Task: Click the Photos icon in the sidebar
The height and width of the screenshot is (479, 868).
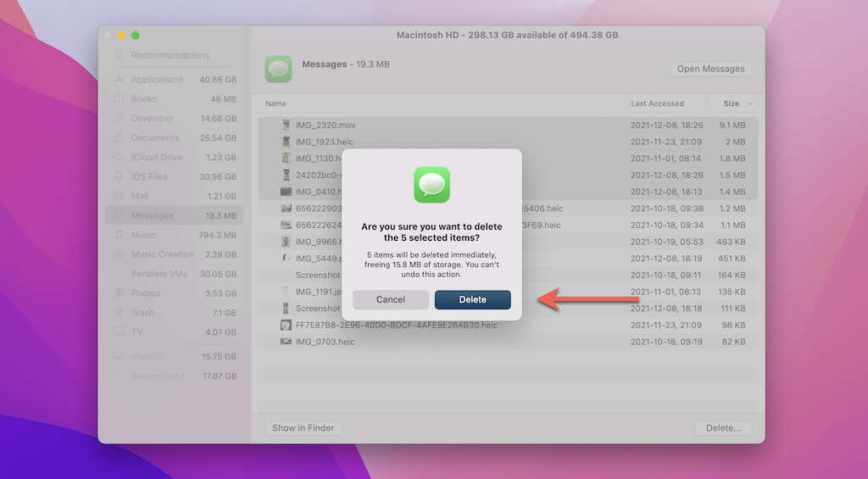Action: (x=119, y=293)
